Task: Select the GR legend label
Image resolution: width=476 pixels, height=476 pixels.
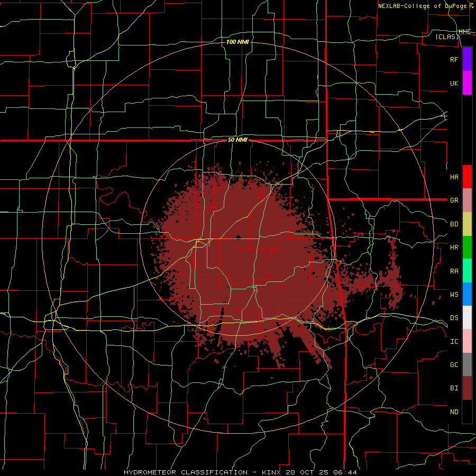Action: (x=454, y=200)
